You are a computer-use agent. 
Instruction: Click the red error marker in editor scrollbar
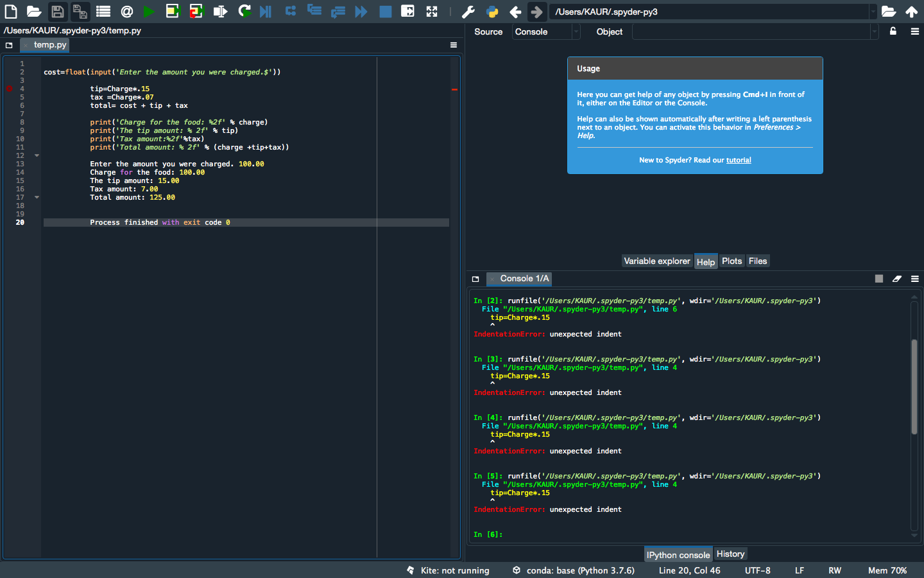(454, 89)
